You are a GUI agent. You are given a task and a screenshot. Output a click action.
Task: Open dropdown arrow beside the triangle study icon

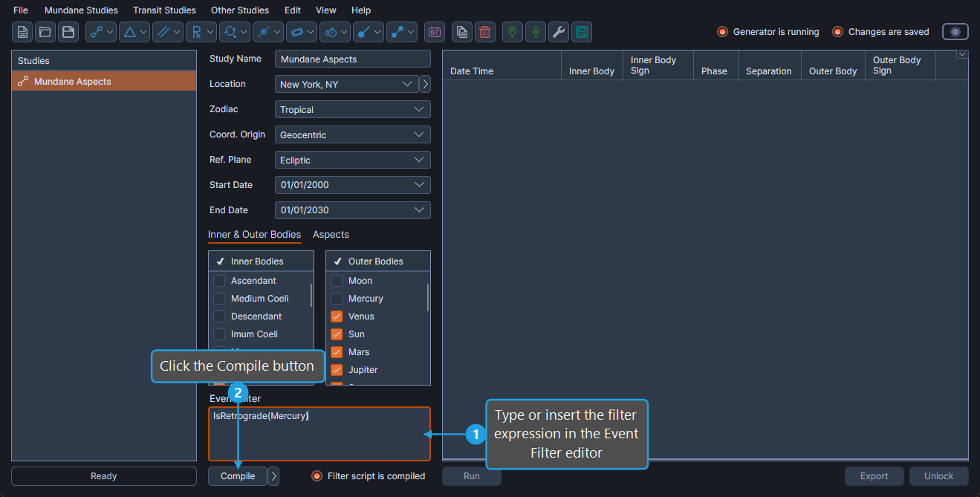click(x=144, y=32)
